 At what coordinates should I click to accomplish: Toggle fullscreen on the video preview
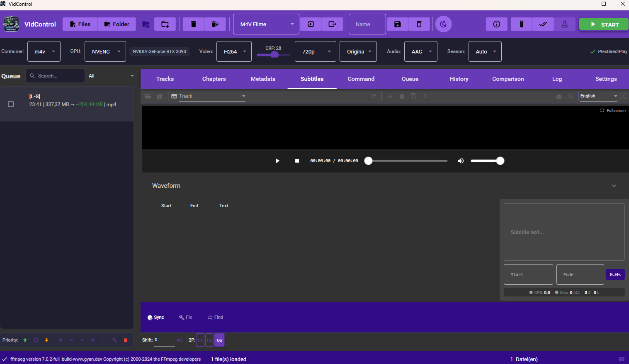click(x=613, y=110)
